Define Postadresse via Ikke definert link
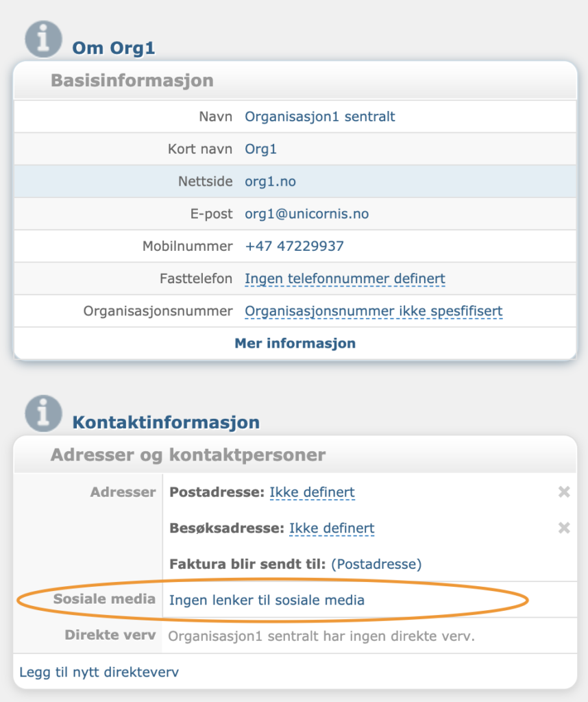Viewport: 588px width, 702px height. 312,492
